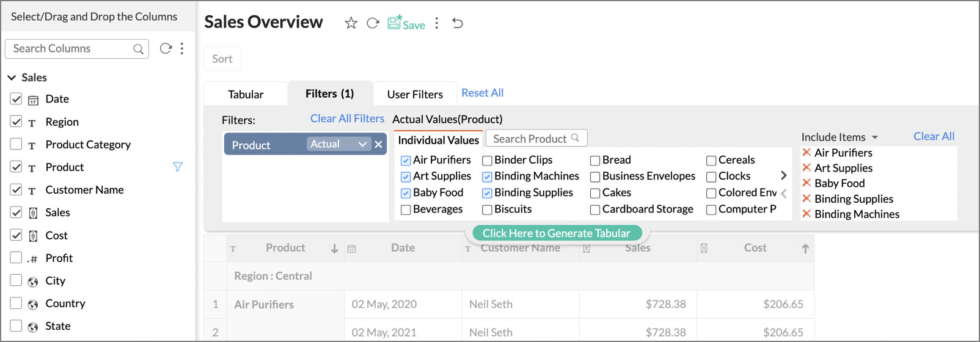Switch to the User Filters tab
The image size is (980, 342).
(415, 94)
